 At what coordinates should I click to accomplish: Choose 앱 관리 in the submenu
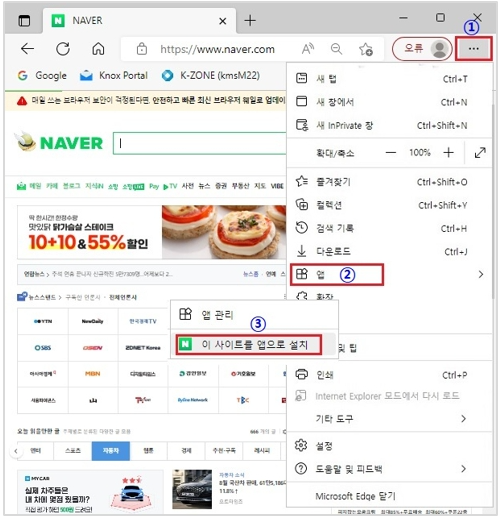pyautogui.click(x=254, y=315)
